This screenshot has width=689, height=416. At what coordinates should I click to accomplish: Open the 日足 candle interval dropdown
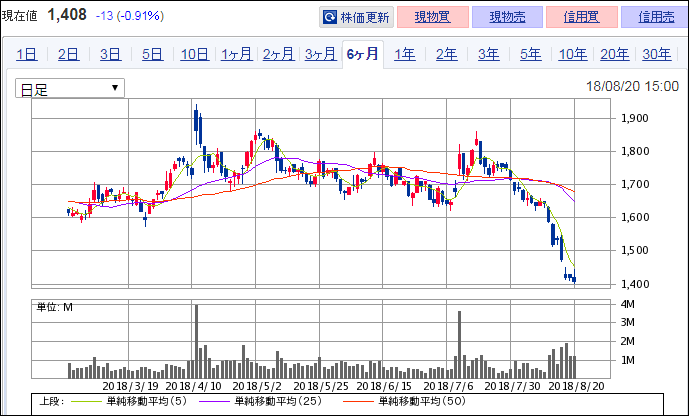pyautogui.click(x=70, y=88)
